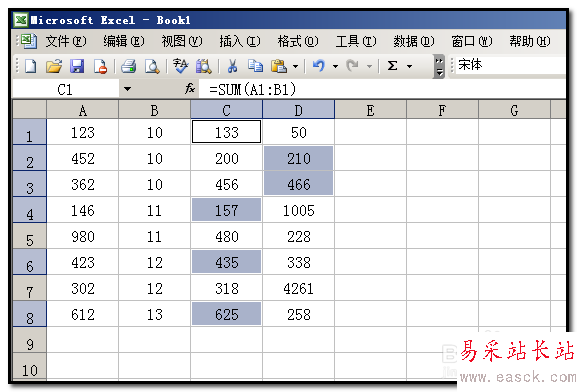Copy the selection with the Copy icon
The image size is (577, 392).
(255, 66)
